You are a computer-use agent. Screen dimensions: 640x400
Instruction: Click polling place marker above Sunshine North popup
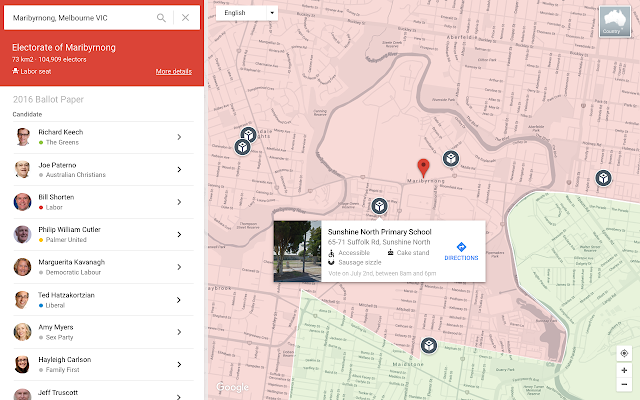(379, 206)
